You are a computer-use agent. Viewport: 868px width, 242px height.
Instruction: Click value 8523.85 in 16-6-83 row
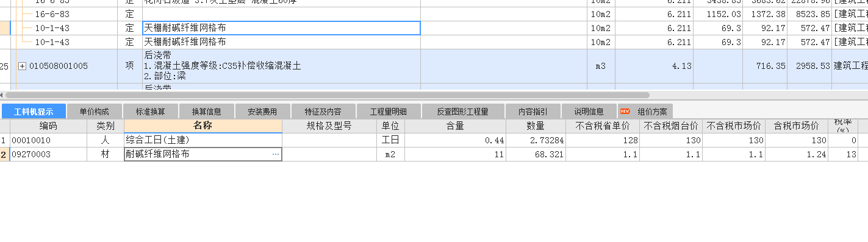809,14
